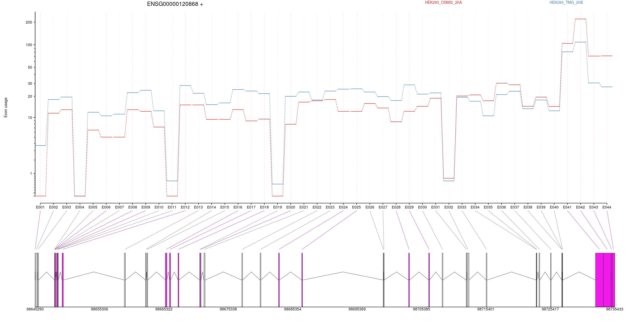This screenshot has height=322, width=644.
Task: Click genomic coordinate 98665322
Action: [x=164, y=309]
